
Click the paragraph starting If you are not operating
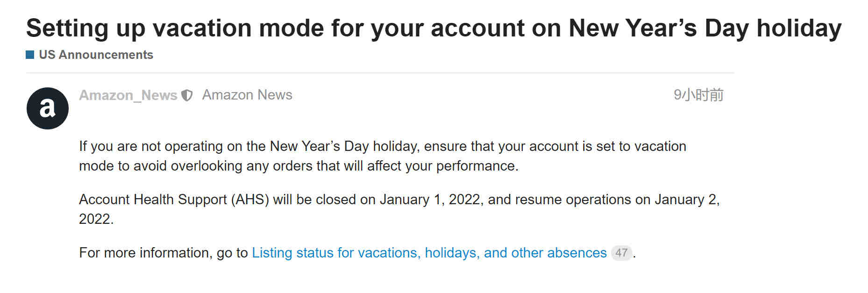[x=383, y=156]
